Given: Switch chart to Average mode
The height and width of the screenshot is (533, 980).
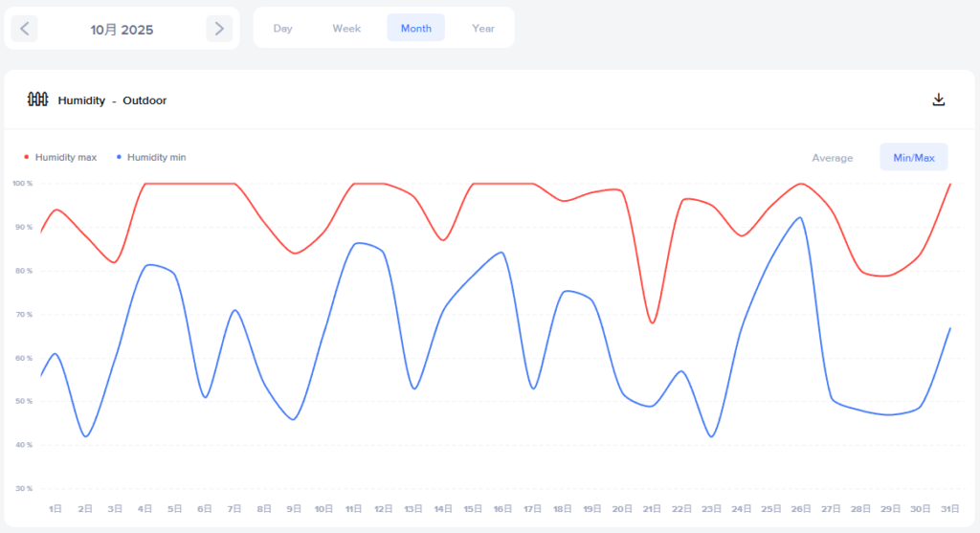Looking at the screenshot, I should click(x=832, y=157).
